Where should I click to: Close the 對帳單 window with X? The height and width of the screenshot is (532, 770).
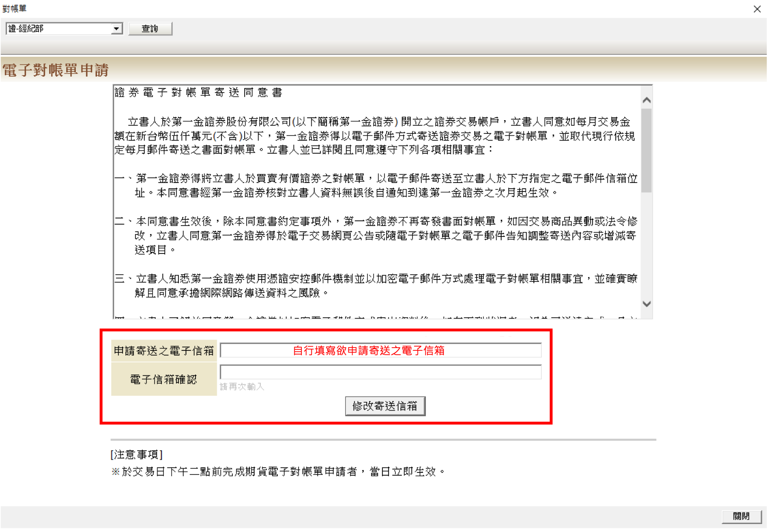tap(757, 9)
